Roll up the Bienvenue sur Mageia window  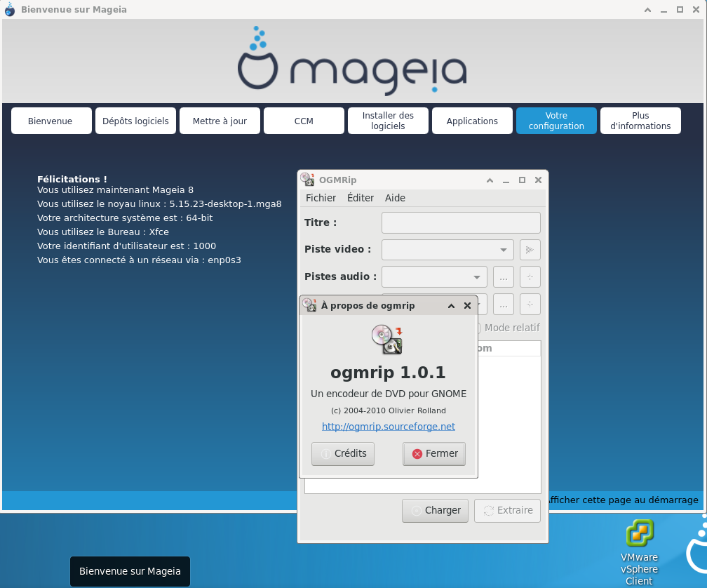pyautogui.click(x=647, y=9)
